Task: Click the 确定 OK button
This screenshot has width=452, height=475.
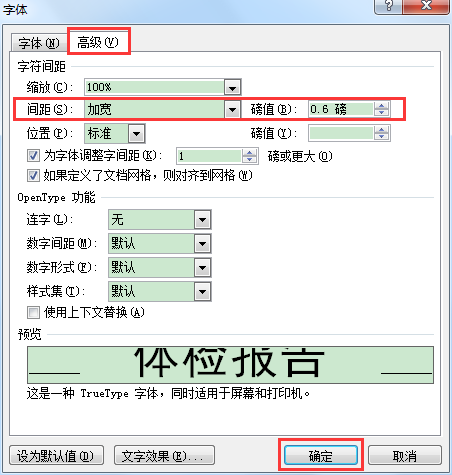Action: pos(320,455)
